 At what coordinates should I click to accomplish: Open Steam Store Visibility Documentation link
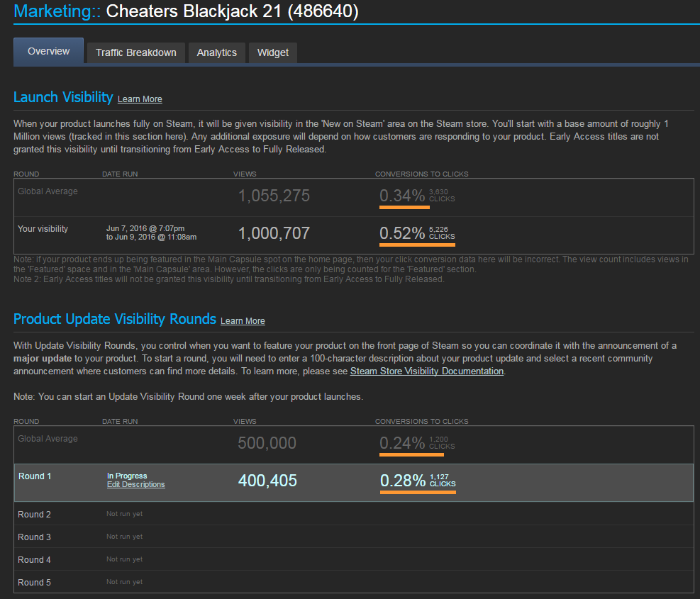coord(427,371)
